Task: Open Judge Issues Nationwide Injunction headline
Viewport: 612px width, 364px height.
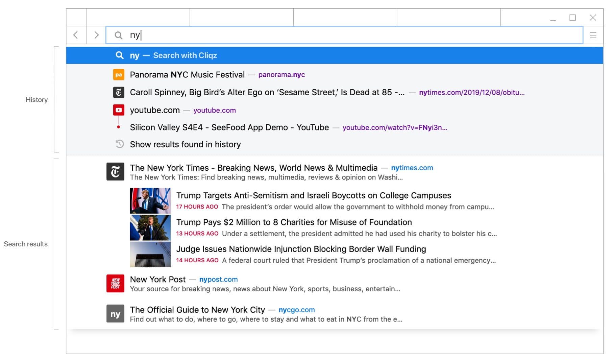Action: [301, 249]
